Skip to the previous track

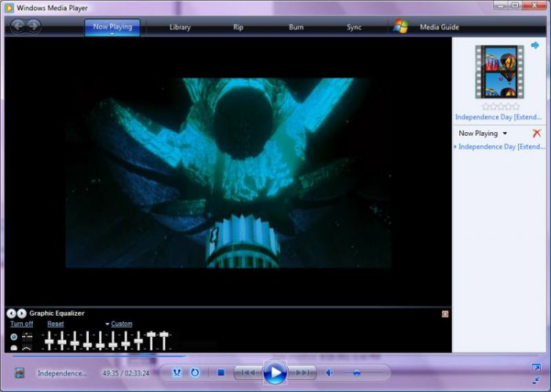248,372
